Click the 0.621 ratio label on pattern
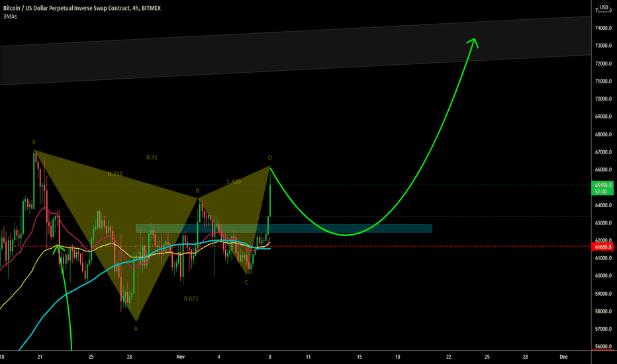Screen dimensions: 617x364 pyautogui.click(x=191, y=298)
